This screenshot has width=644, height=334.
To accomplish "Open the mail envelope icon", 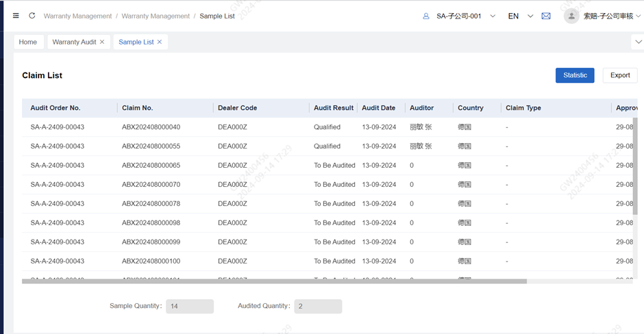I will 546,16.
